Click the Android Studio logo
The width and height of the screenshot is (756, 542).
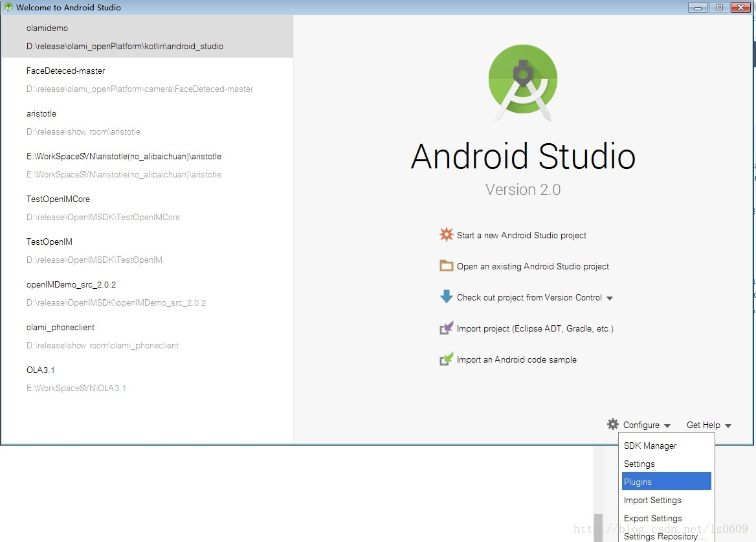click(x=523, y=82)
